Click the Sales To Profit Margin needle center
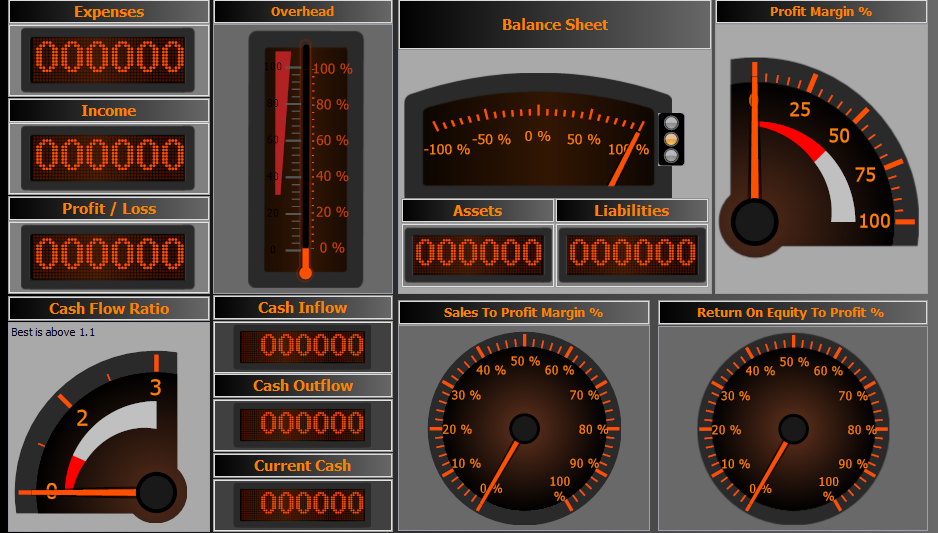938x533 pixels. click(x=524, y=429)
